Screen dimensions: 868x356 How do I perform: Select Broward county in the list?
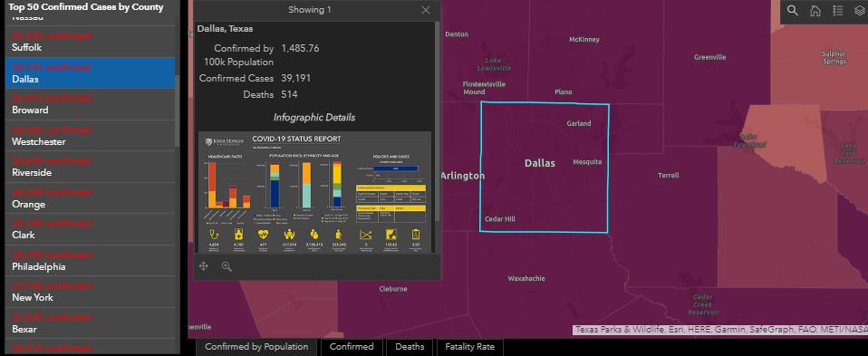(x=90, y=105)
